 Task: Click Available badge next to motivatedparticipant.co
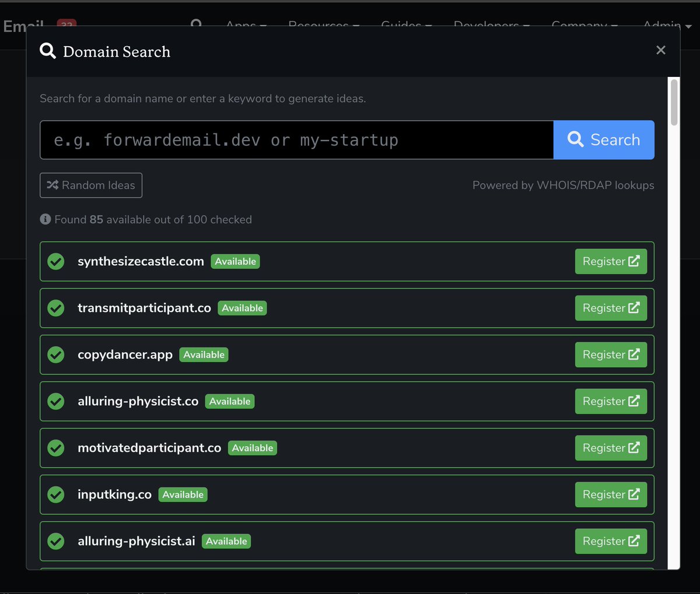pos(252,448)
